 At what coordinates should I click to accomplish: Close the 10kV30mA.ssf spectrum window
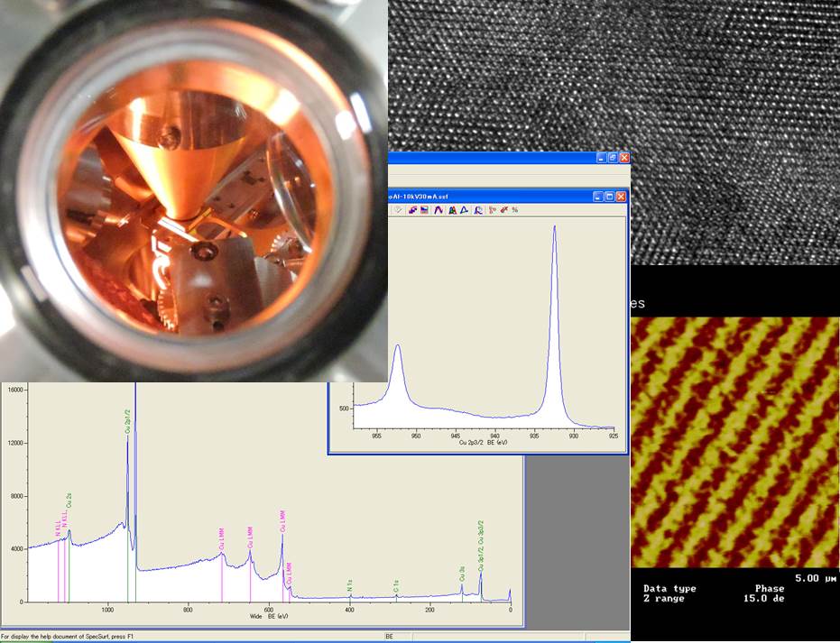[x=621, y=197]
